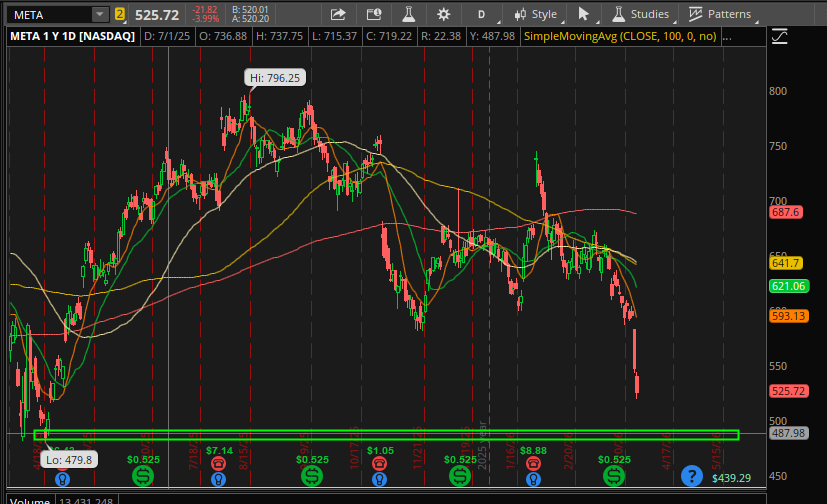
Task: Click the volume value 13,431,248
Action: tap(86, 500)
